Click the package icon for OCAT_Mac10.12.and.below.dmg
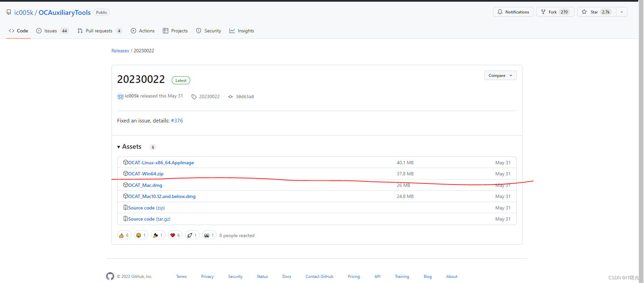This screenshot has width=644, height=283. click(x=126, y=196)
